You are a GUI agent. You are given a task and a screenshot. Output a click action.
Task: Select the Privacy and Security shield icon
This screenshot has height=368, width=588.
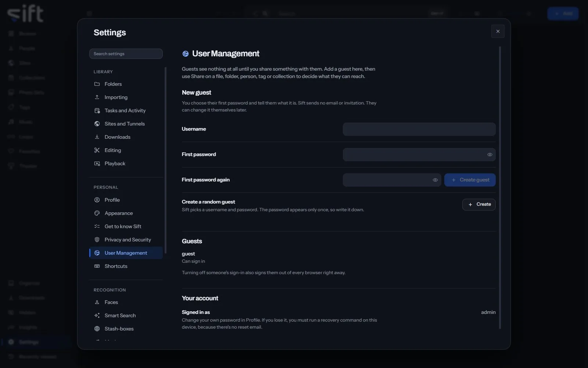point(97,240)
